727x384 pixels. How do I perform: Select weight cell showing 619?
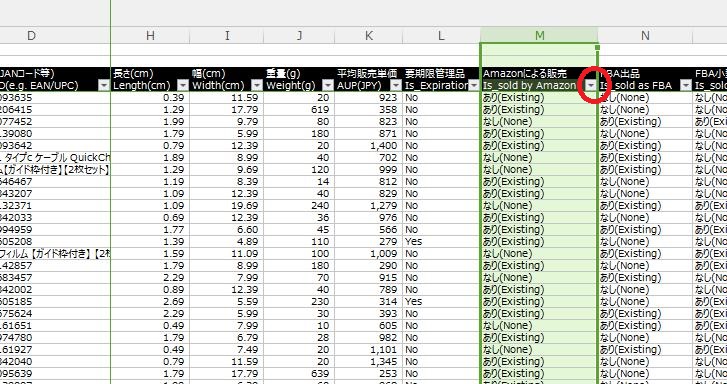tap(299, 110)
